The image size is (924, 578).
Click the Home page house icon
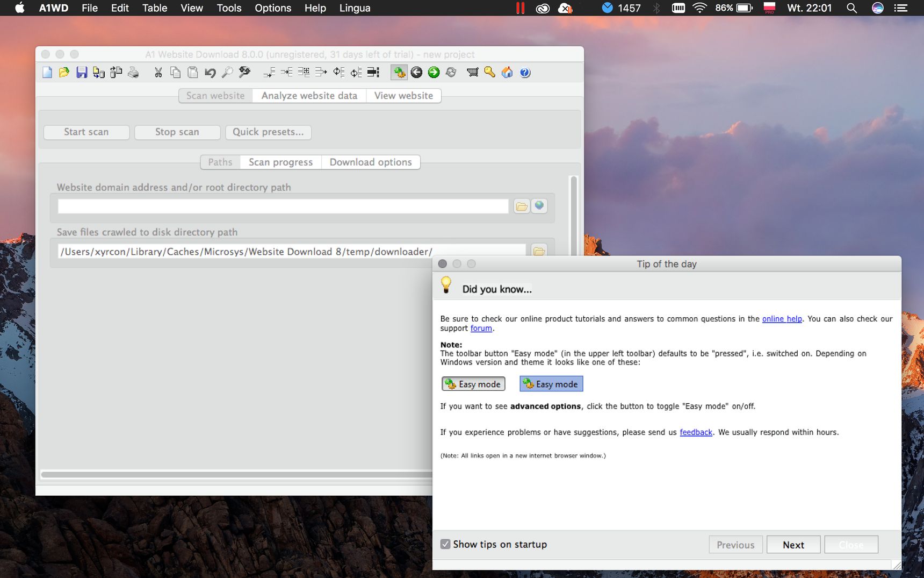(507, 73)
